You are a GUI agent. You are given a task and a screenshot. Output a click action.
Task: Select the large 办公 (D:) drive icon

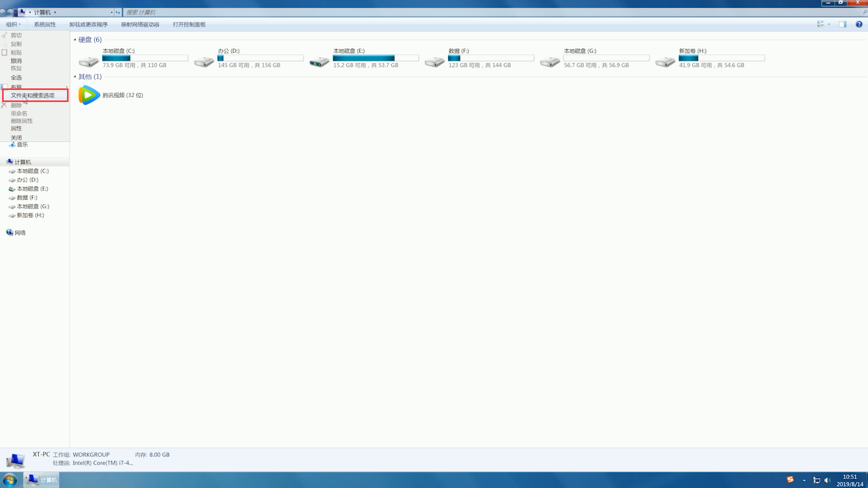[204, 61]
